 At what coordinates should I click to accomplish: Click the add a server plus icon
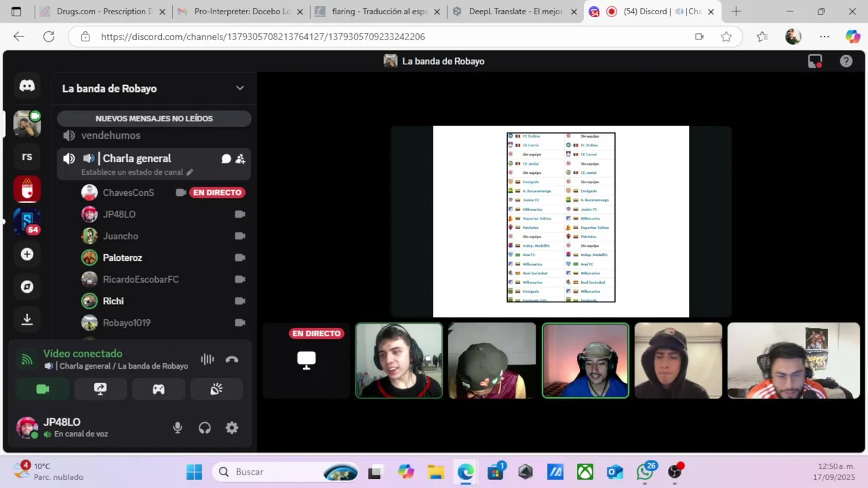click(27, 254)
